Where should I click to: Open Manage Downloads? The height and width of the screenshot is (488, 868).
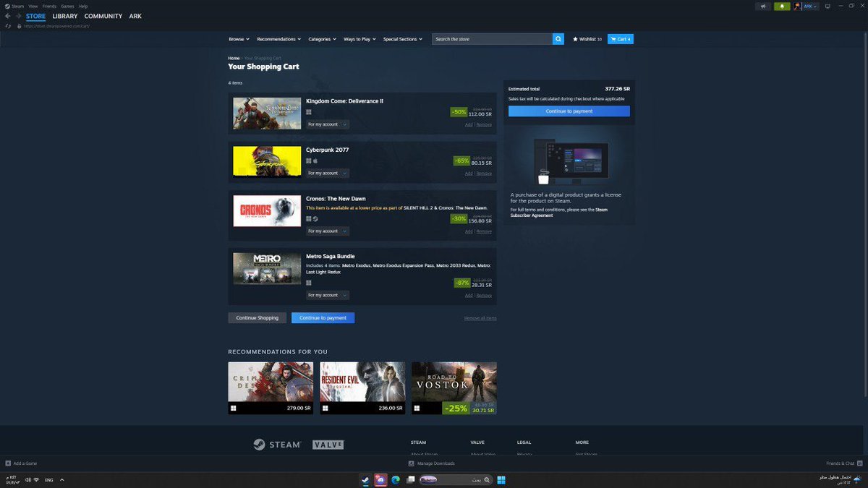(x=432, y=463)
